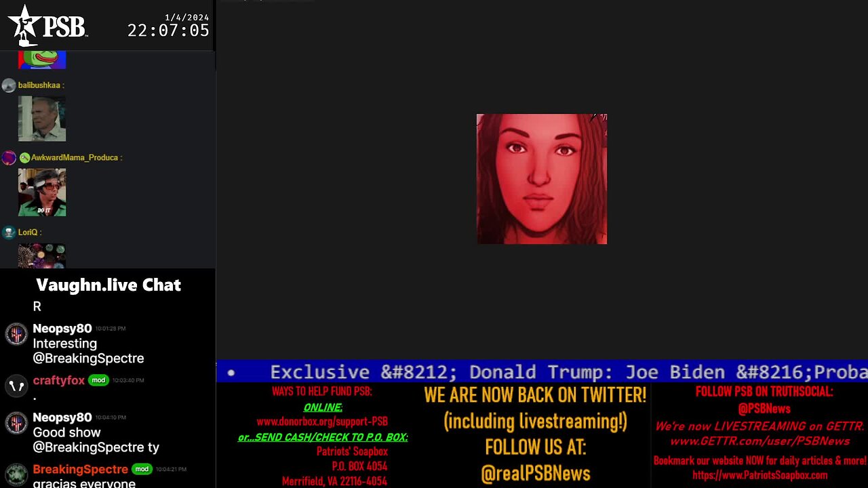
Task: Click the 'Good show @BreakingSpectre ty' message
Action: click(x=96, y=440)
